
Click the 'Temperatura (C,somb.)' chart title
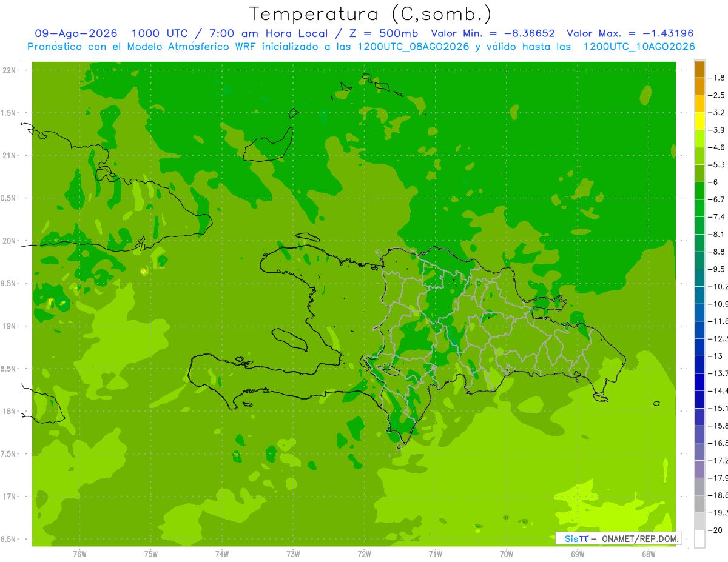point(370,14)
